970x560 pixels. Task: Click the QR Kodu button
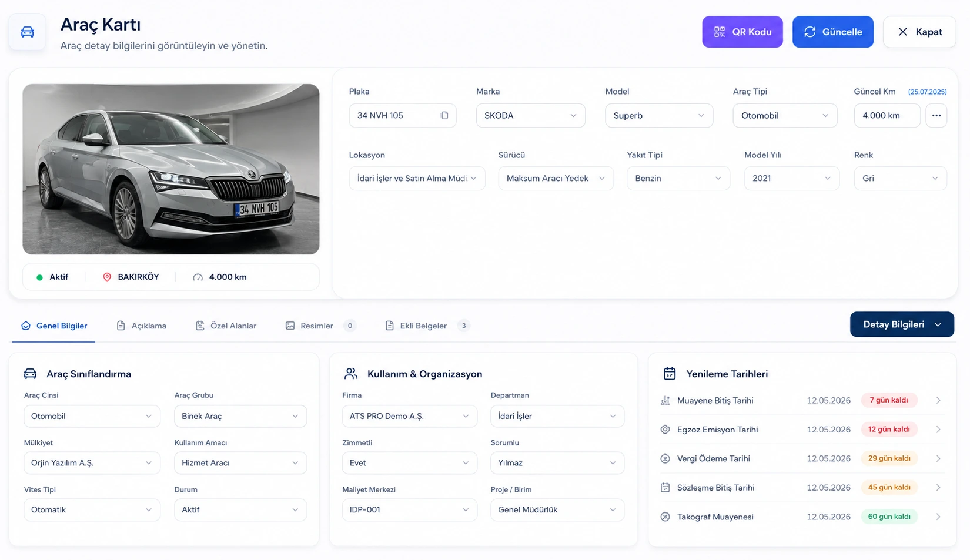[x=742, y=32]
